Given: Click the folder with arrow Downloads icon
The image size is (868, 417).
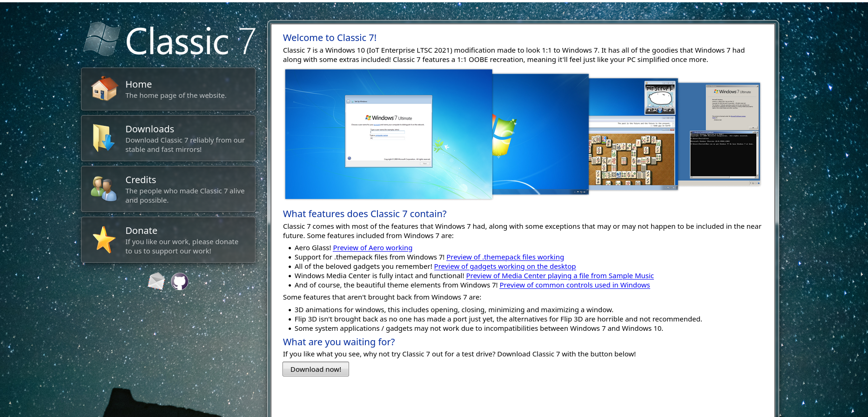Looking at the screenshot, I should 103,138.
